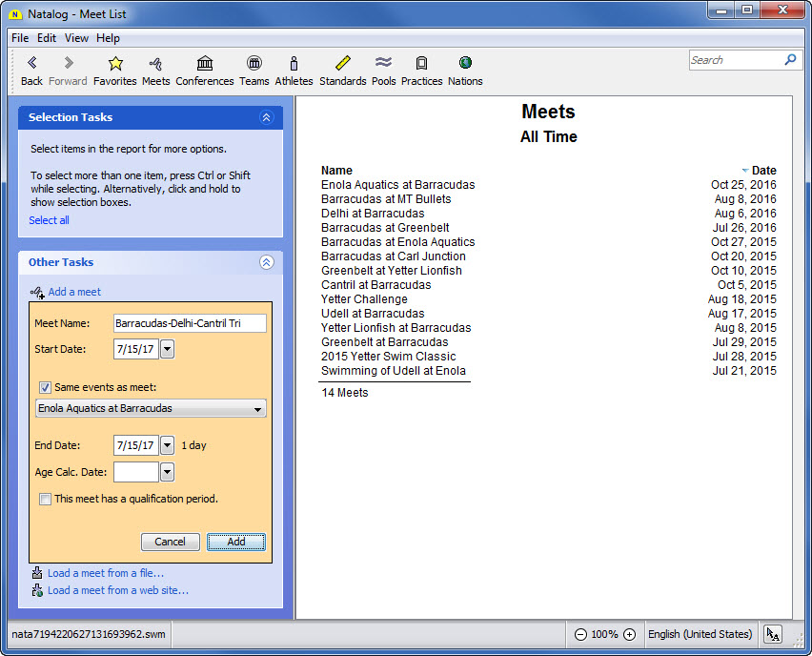Screen dimensions: 812x656
Task: Open the View menu
Action: [x=76, y=38]
